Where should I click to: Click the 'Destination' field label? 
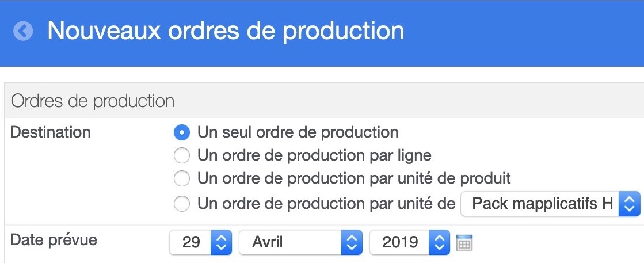tap(51, 132)
